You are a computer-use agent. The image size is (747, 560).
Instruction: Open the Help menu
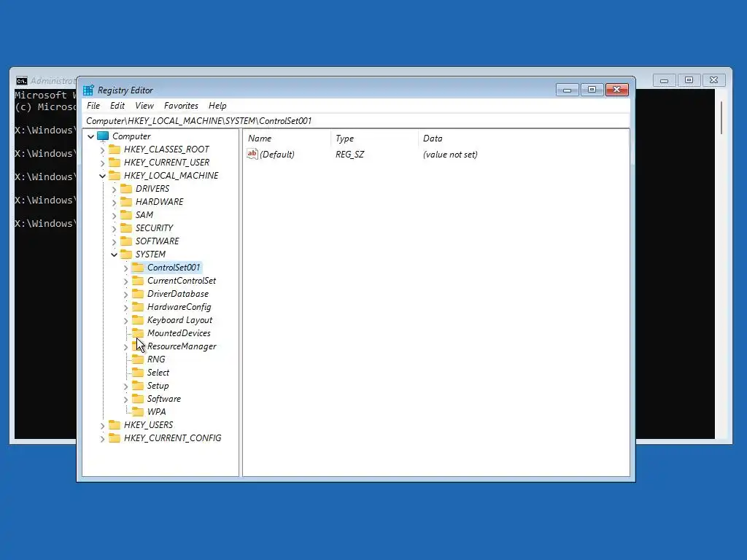tap(217, 106)
